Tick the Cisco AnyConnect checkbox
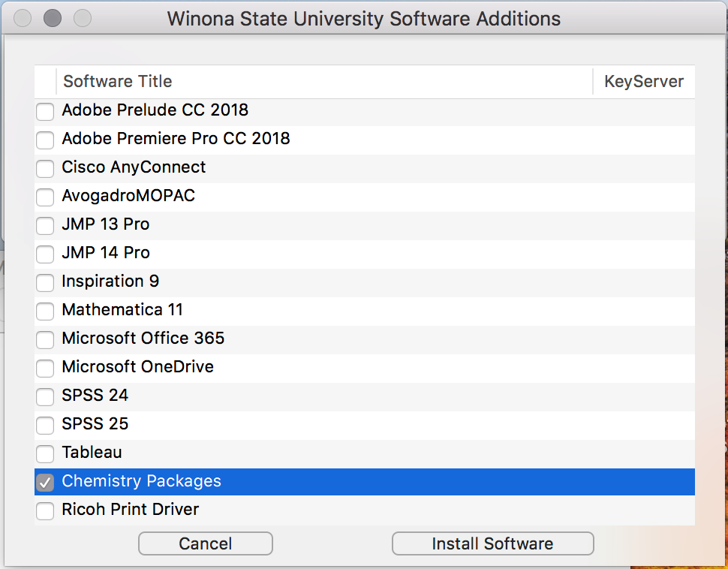This screenshot has height=569, width=728. point(46,169)
